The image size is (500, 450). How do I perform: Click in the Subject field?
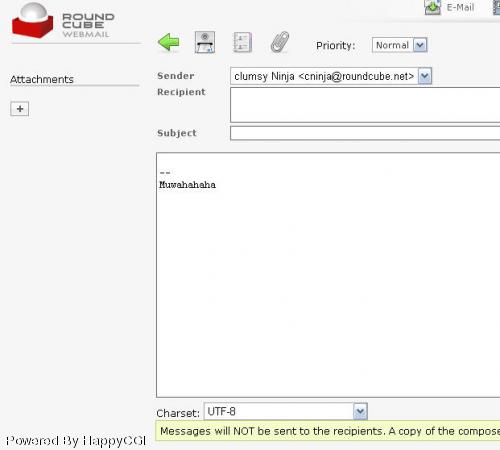365,133
